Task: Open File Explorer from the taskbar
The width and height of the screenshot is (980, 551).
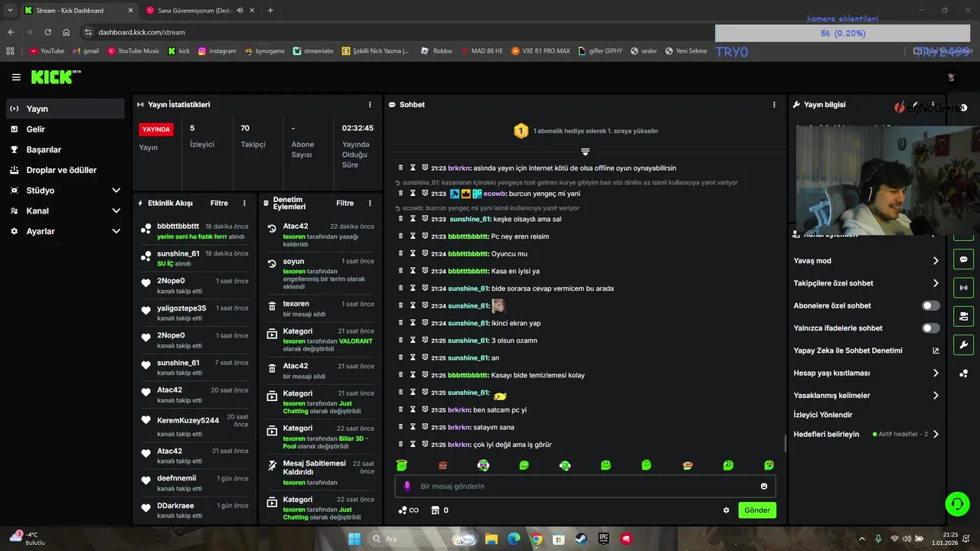Action: click(492, 539)
